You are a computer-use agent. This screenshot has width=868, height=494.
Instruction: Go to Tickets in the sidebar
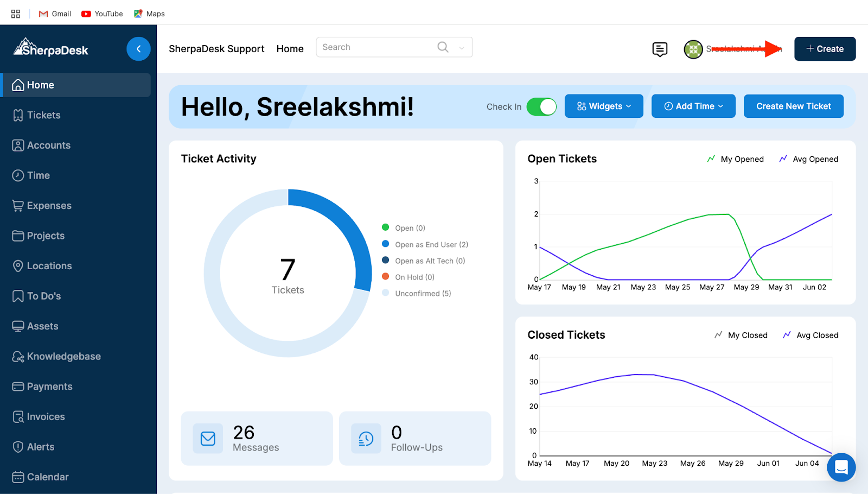coord(43,115)
